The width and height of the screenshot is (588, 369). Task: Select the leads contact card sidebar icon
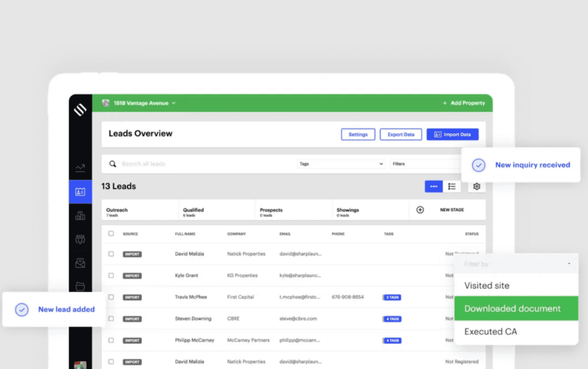click(x=80, y=192)
